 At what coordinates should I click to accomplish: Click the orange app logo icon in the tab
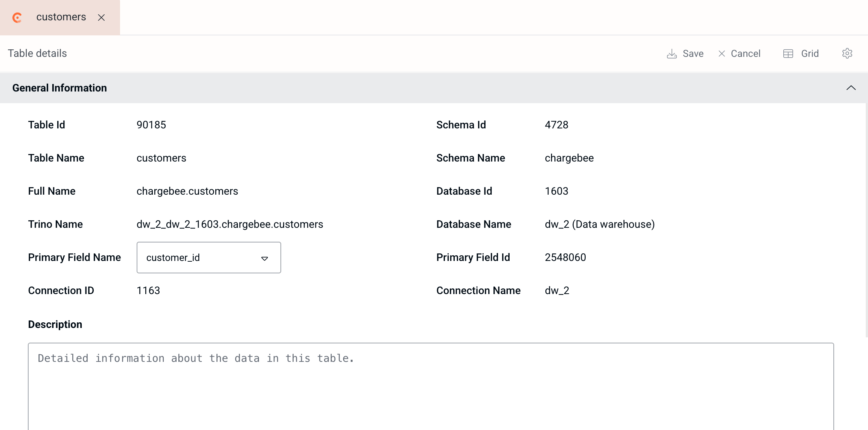click(x=17, y=17)
